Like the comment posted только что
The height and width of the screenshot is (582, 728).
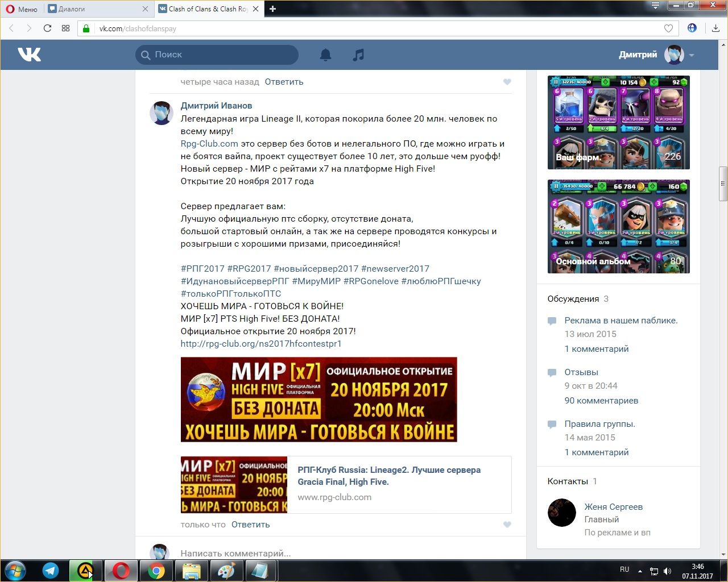click(x=507, y=525)
